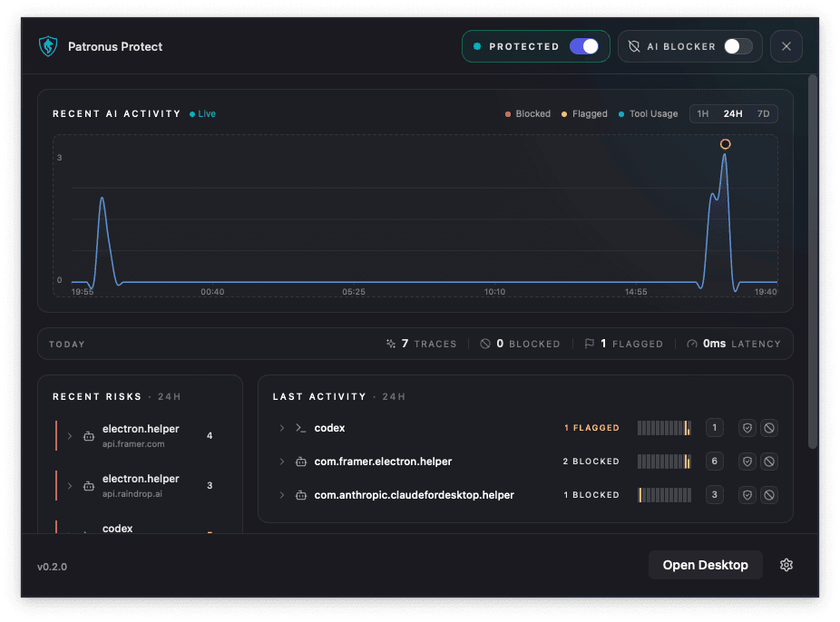Viewport: 840px width, 622px height.
Task: Click the 1 BLOCKED label
Action: [591, 495]
